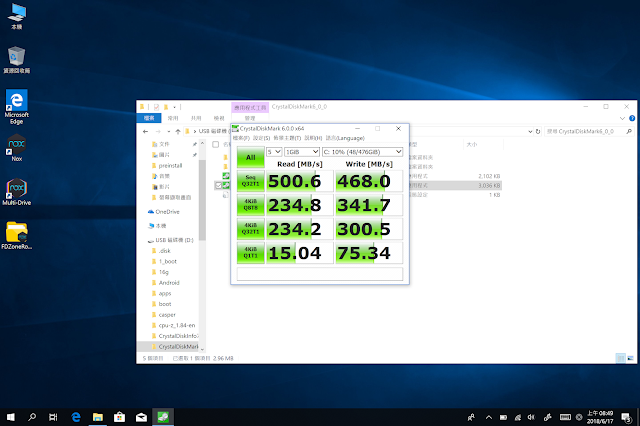Click the navigation pane scrollbar thumb
The image size is (640, 426).
click(x=202, y=200)
